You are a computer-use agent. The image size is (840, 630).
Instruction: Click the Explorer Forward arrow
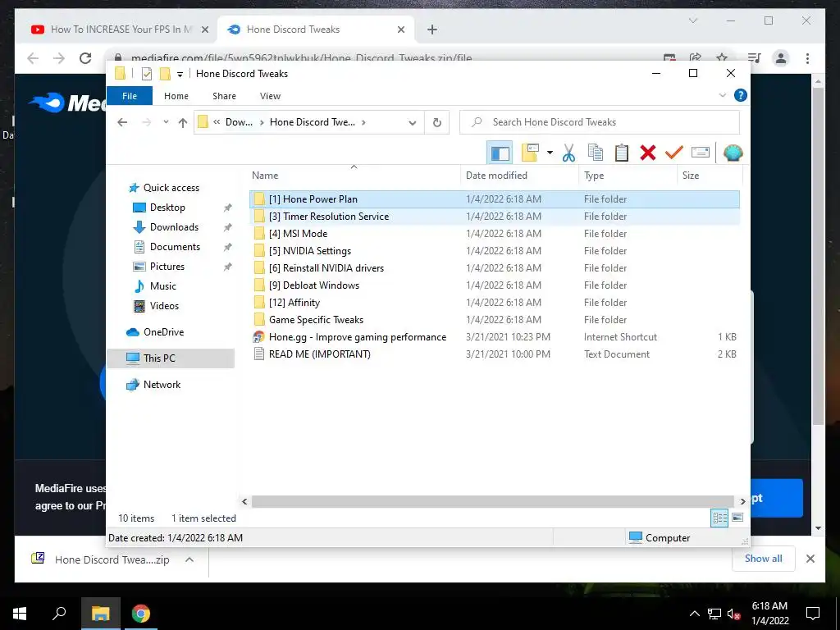pyautogui.click(x=146, y=122)
